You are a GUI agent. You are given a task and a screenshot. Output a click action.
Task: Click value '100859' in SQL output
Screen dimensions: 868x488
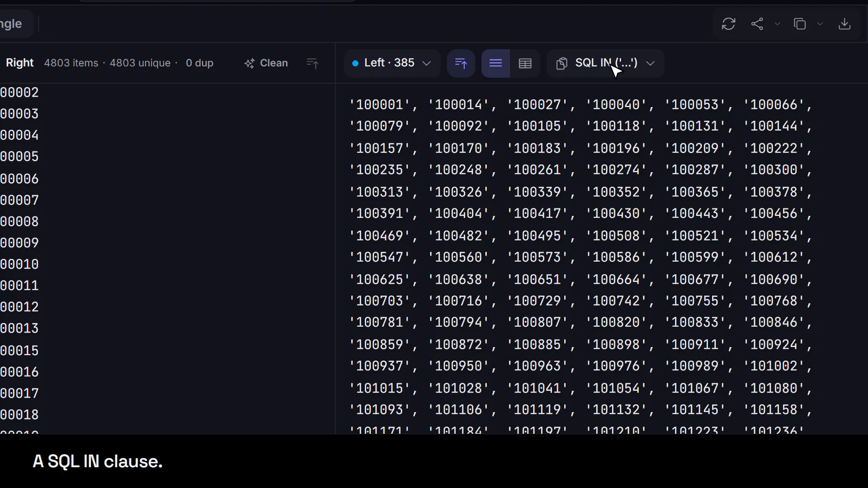tap(379, 345)
